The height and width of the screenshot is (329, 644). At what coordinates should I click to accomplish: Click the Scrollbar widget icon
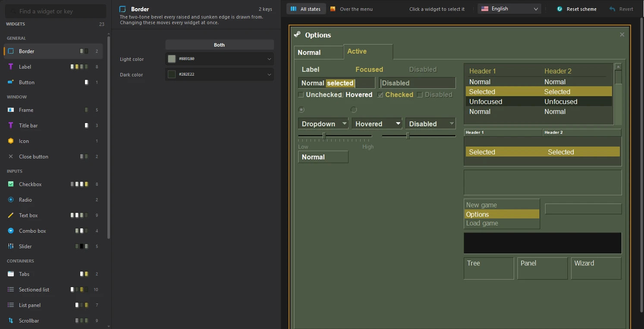coord(11,321)
